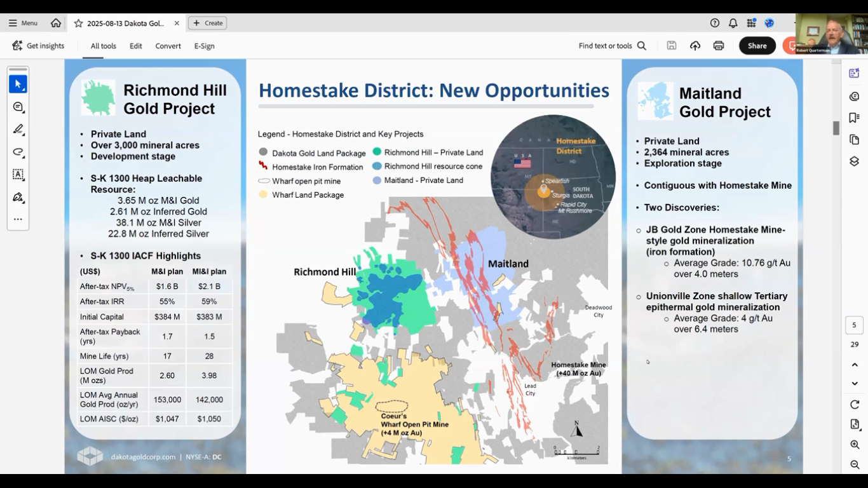Open the E-Sign tab

point(205,46)
